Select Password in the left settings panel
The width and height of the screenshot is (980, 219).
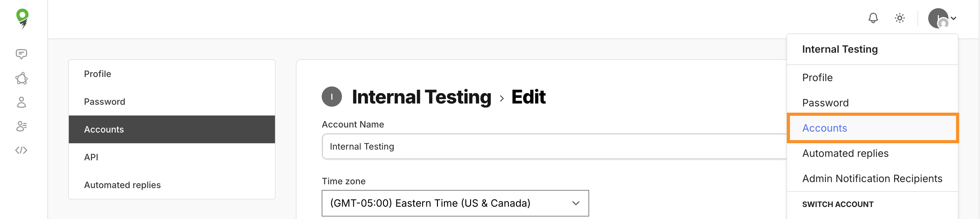point(104,102)
